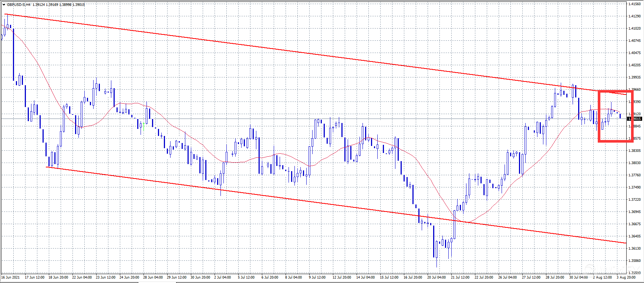This screenshot has height=283, width=644.
Task: Click the price axis label 1.38030
Action: 634,163
